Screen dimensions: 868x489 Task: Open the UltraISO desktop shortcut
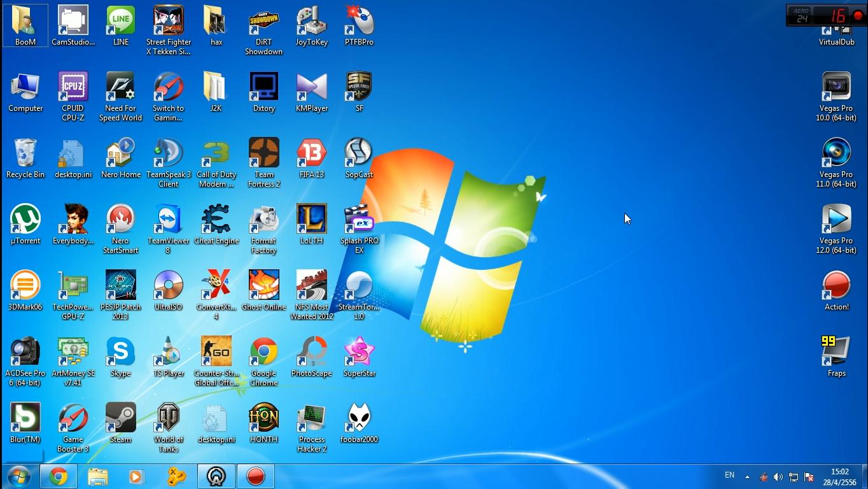169,290
